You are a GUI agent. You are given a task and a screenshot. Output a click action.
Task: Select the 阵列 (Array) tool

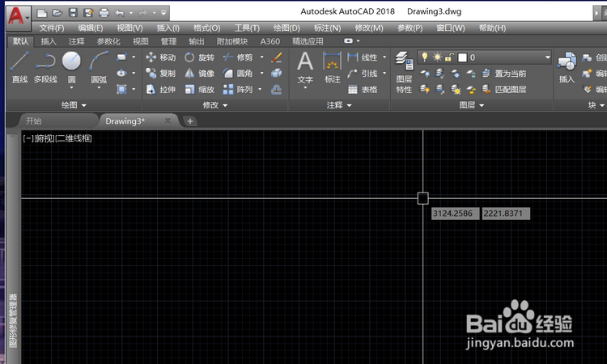click(x=238, y=89)
